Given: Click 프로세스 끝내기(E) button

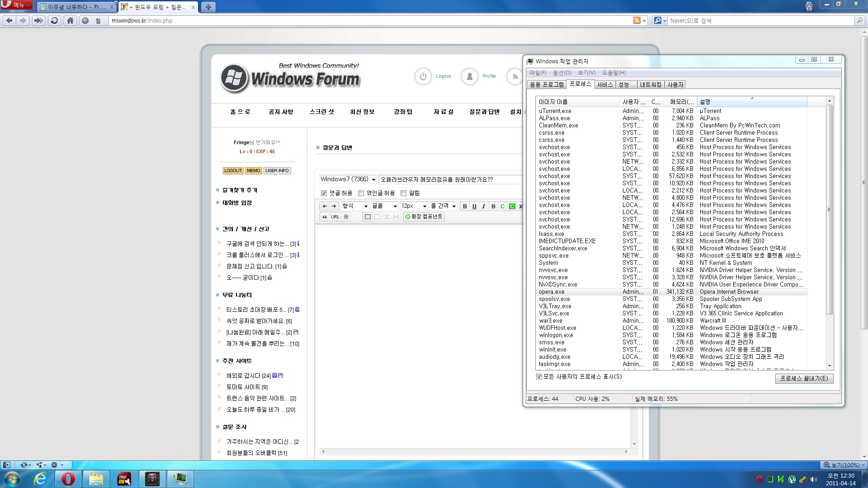Looking at the screenshot, I should 804,379.
